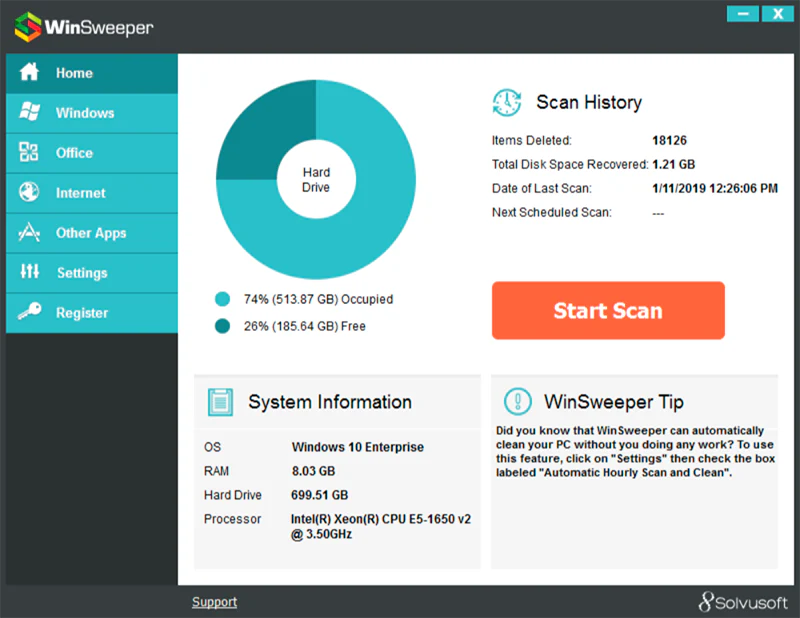Start Scan with the orange button
Viewport: 800px width, 618px height.
click(x=608, y=310)
